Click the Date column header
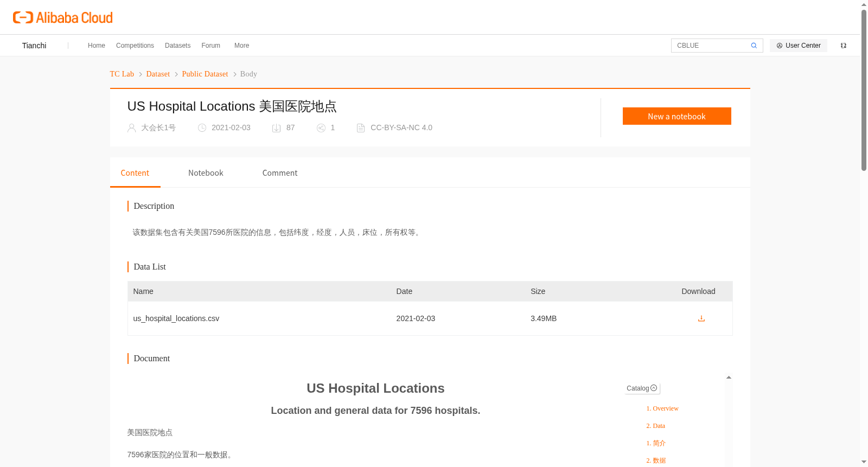Screen dimensions: 868x467 tap(404, 292)
